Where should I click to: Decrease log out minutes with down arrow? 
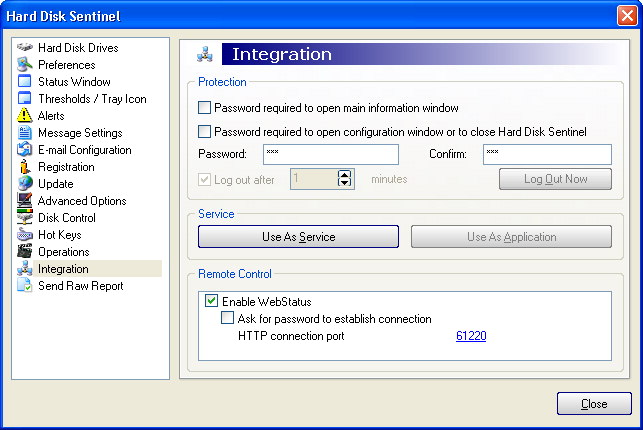(x=344, y=183)
